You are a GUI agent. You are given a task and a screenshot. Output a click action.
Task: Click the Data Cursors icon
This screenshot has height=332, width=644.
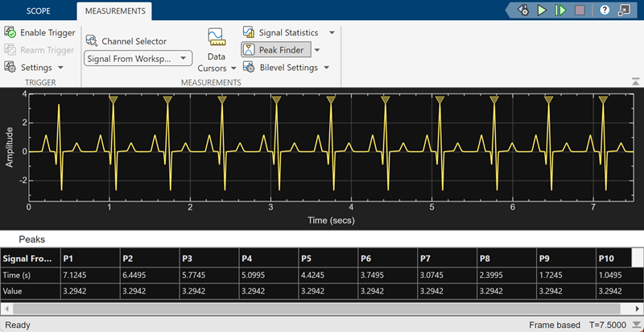point(216,37)
